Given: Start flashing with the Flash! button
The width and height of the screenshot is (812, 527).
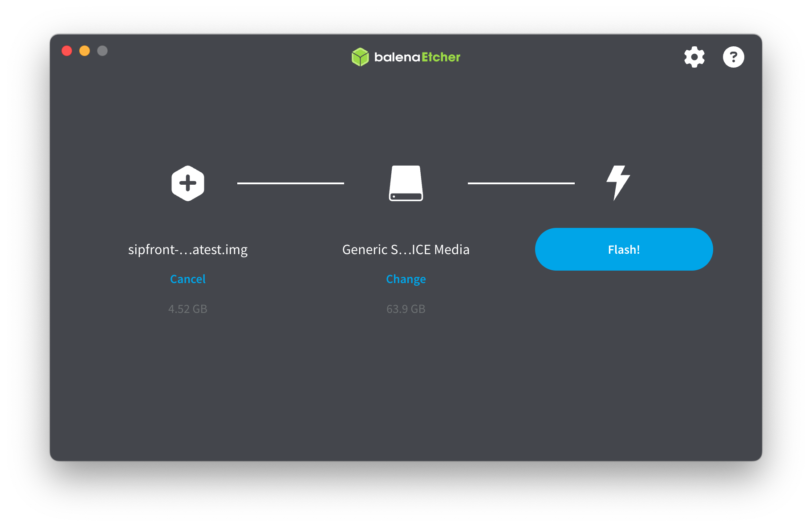Looking at the screenshot, I should click(624, 249).
